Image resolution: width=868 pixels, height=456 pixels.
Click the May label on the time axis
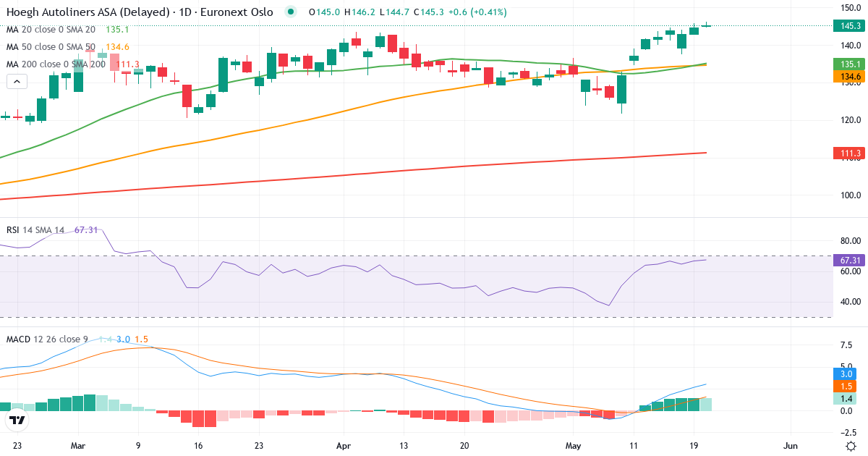(x=574, y=445)
